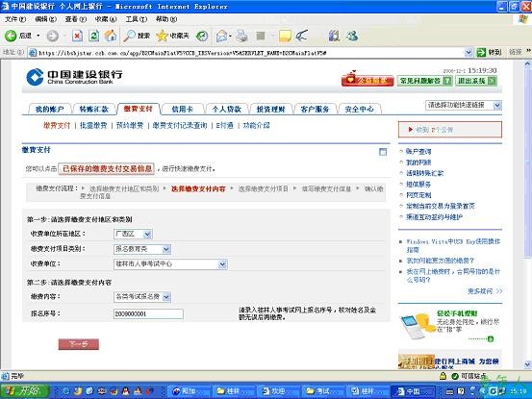Open the Back button history dropdown arrow
The width and height of the screenshot is (532, 399).
[38, 36]
